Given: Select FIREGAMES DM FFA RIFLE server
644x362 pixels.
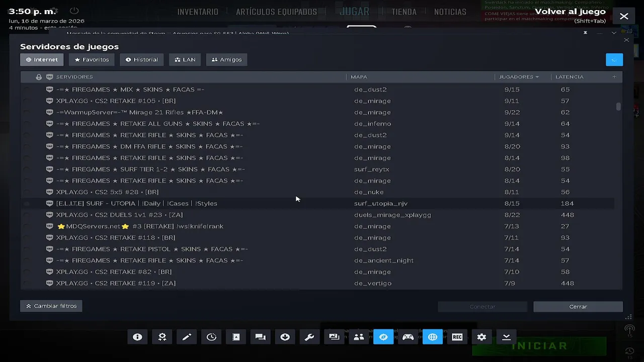Looking at the screenshot, I should [x=317, y=146].
